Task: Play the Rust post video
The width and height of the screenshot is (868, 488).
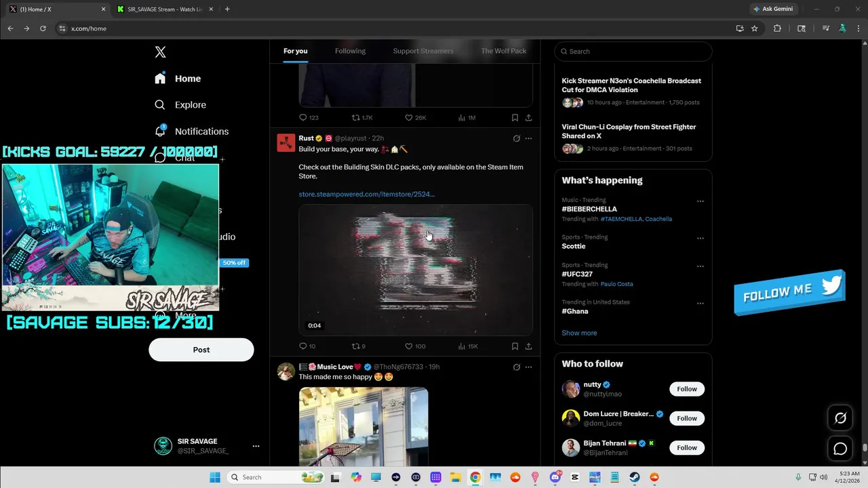Action: point(416,270)
